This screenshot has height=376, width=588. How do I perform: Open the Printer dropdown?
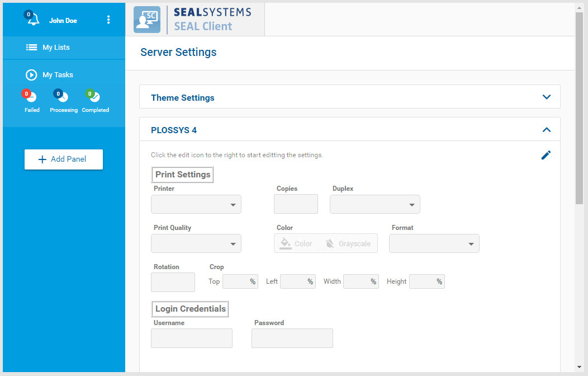(x=196, y=205)
